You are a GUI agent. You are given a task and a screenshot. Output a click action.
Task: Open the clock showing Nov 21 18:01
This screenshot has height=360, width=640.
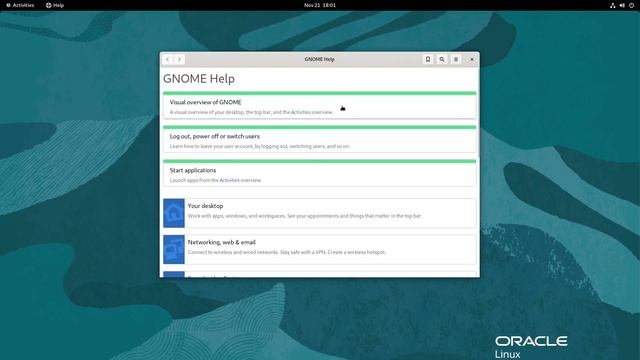[320, 5]
